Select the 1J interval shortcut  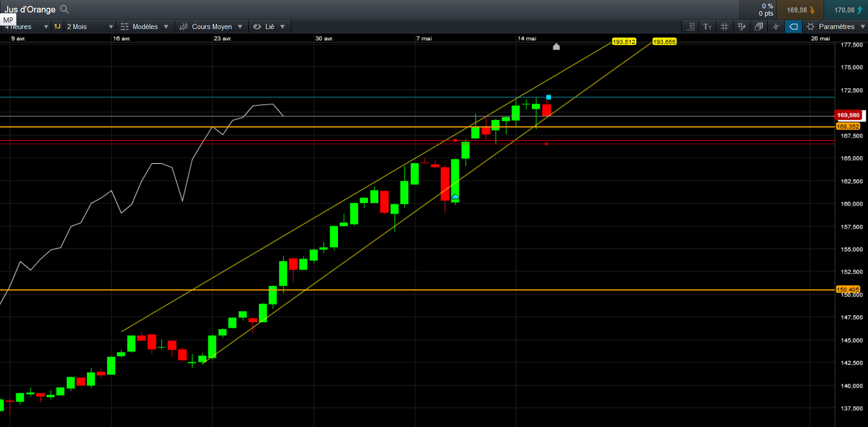tap(57, 27)
